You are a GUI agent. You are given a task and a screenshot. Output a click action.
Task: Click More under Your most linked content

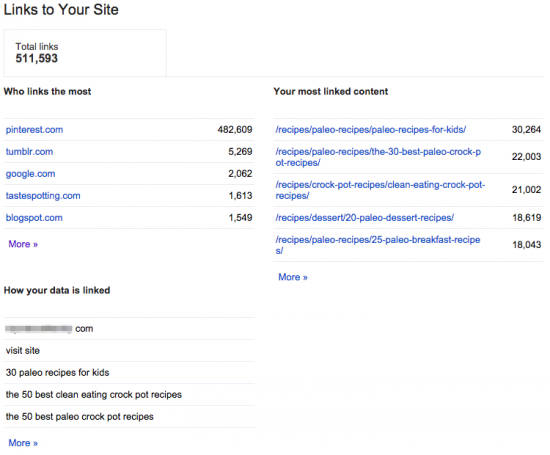pyautogui.click(x=293, y=277)
